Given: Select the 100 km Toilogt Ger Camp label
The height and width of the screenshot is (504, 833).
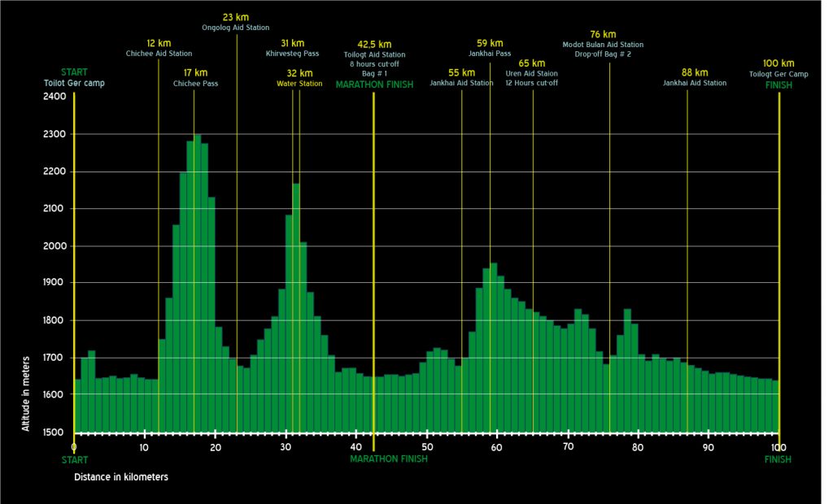Looking at the screenshot, I should (x=778, y=68).
